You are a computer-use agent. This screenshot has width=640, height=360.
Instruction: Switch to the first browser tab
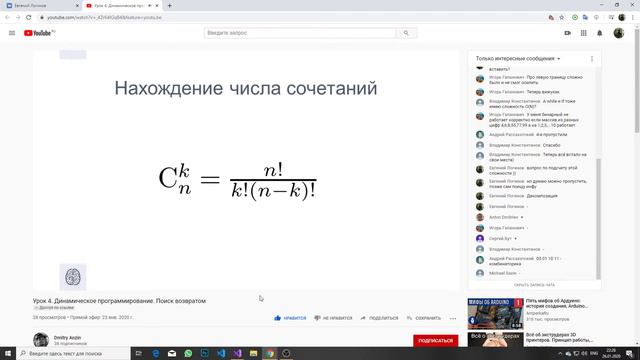point(41,6)
